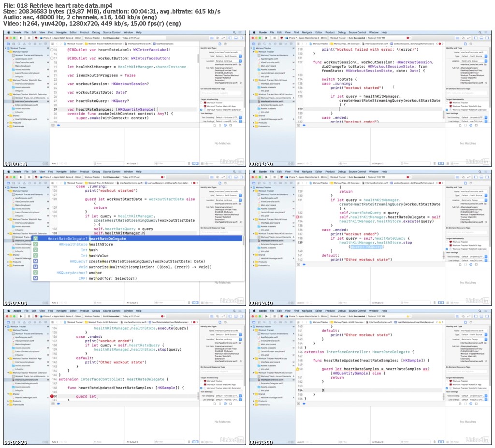Open the Type dropdown in the 00:00:40 frame

228,56
